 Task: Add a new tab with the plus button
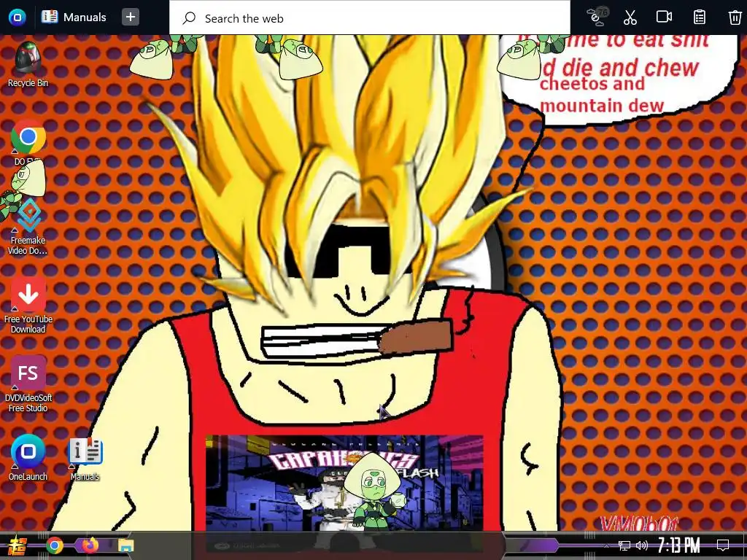(x=130, y=17)
